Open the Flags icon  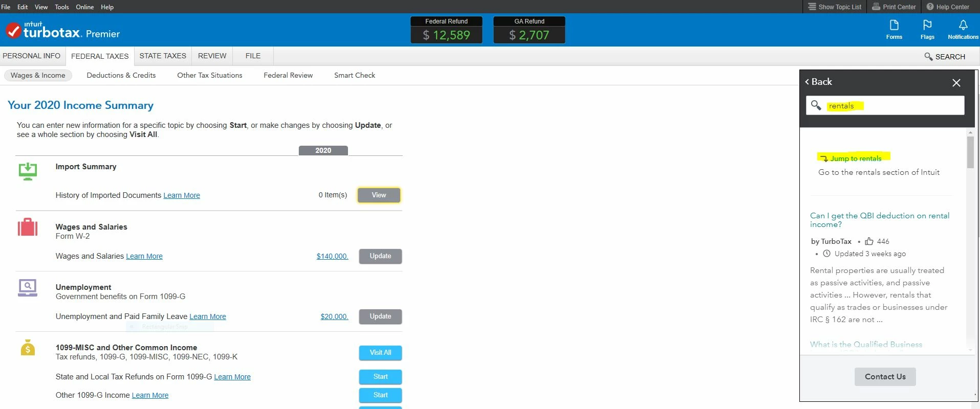(927, 30)
